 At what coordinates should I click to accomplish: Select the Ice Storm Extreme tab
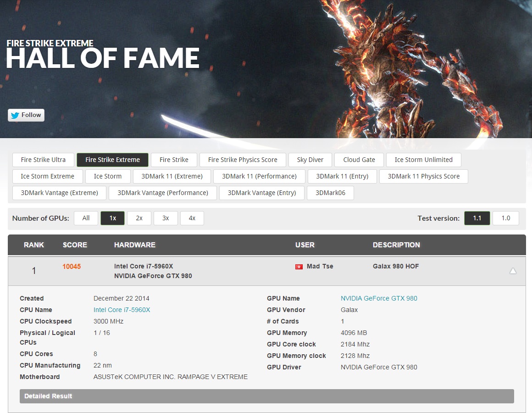[48, 177]
